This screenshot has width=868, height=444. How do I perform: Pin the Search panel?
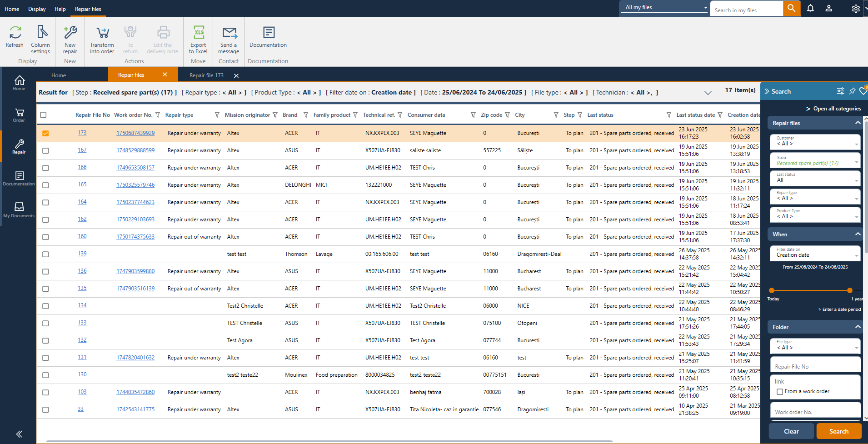coord(852,91)
